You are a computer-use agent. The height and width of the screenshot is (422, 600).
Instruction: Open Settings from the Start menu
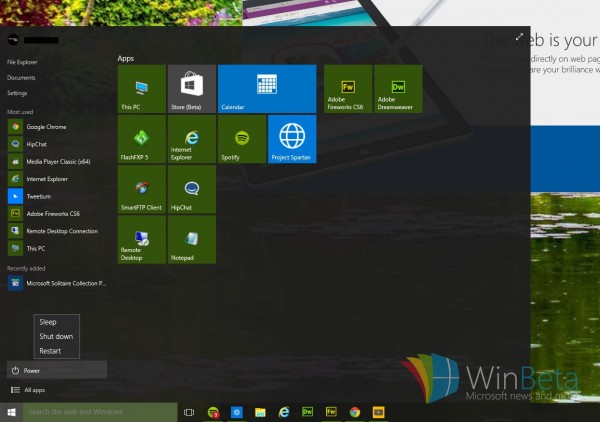pos(17,93)
